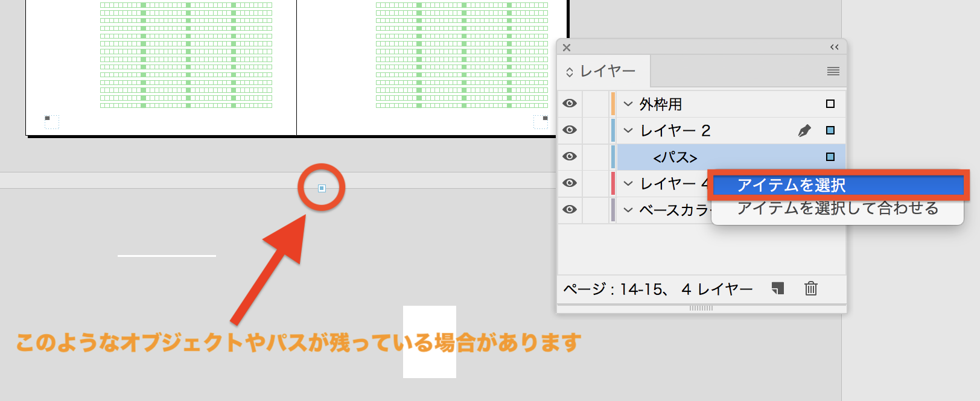Choose アイテムを選択 from the context menu
The image size is (980, 401).
838,185
